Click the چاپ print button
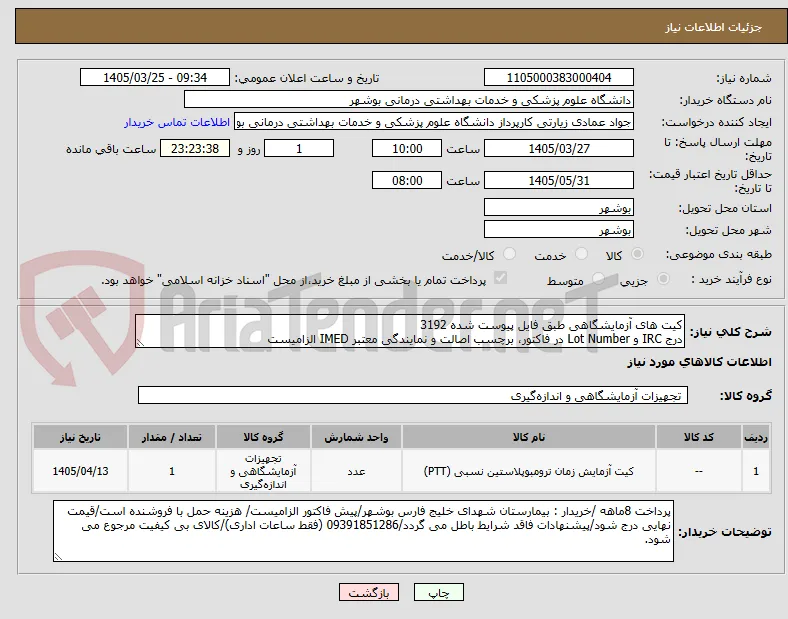The image size is (788, 619). click(438, 593)
